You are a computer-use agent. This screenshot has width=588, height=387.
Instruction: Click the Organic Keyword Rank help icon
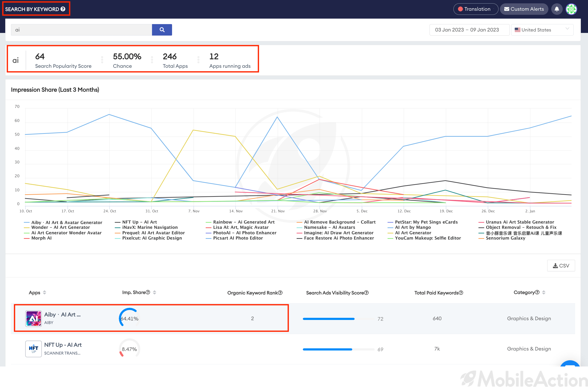[x=280, y=293]
